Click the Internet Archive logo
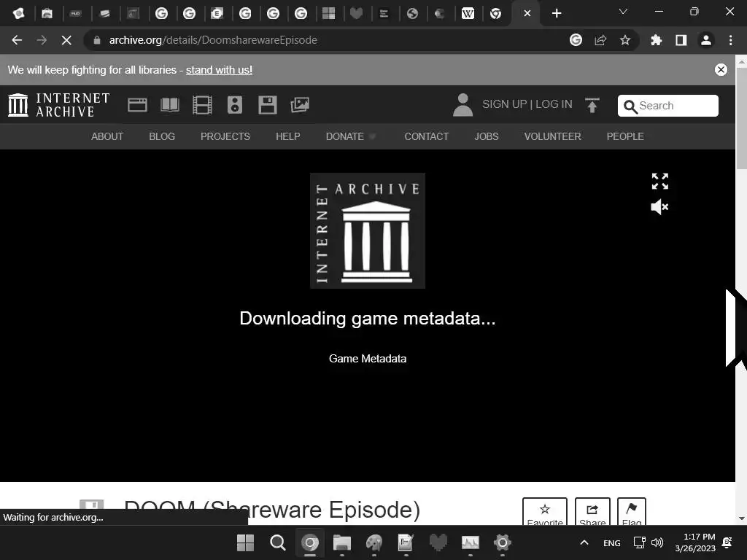 click(59, 105)
